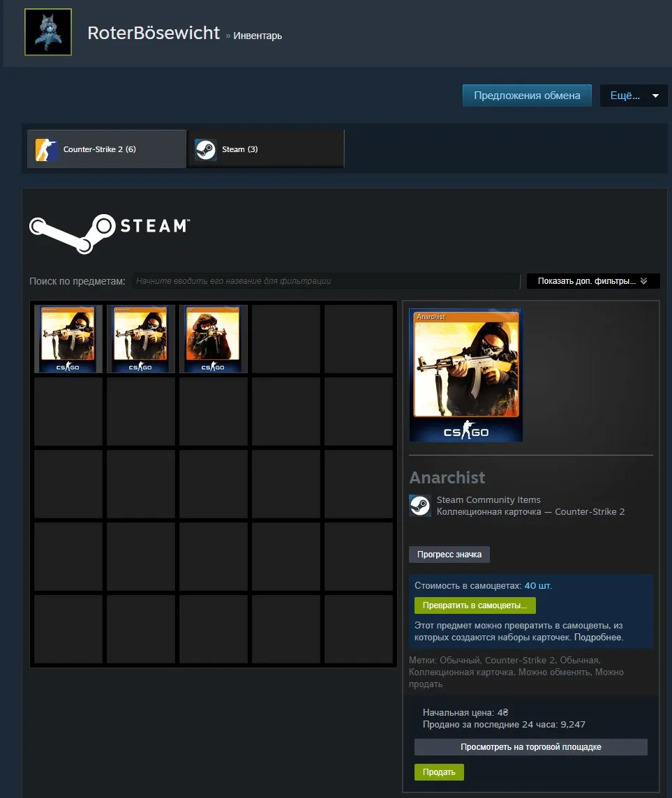672x798 pixels.
Task: Click the Прогресс значка button
Action: coord(449,555)
